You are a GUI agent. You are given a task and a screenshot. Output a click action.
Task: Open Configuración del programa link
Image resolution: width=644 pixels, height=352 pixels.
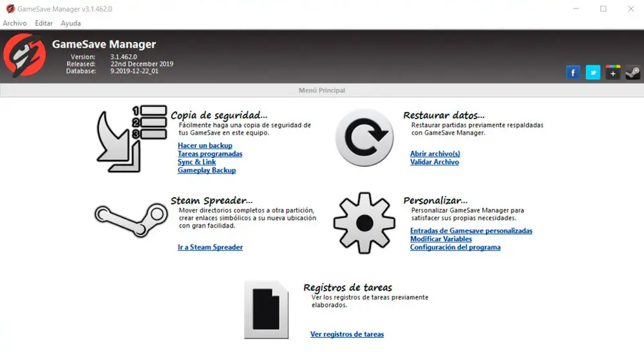pyautogui.click(x=455, y=247)
